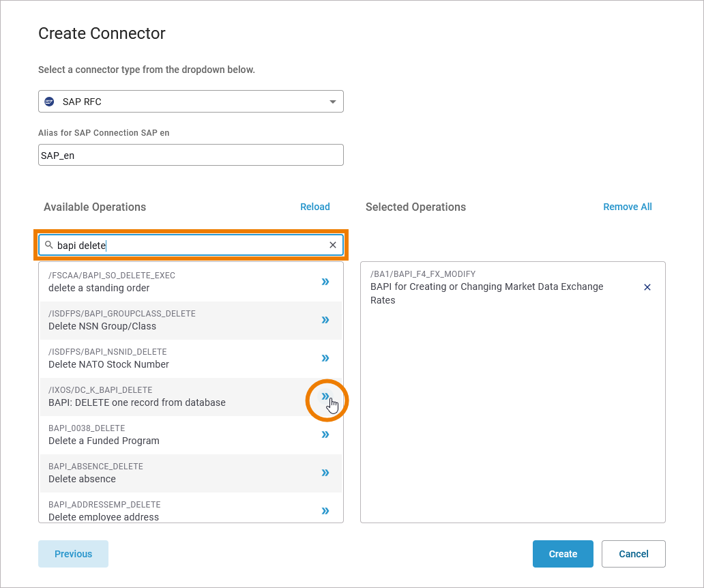Cancel connector creation
The image size is (704, 588).
pyautogui.click(x=633, y=554)
